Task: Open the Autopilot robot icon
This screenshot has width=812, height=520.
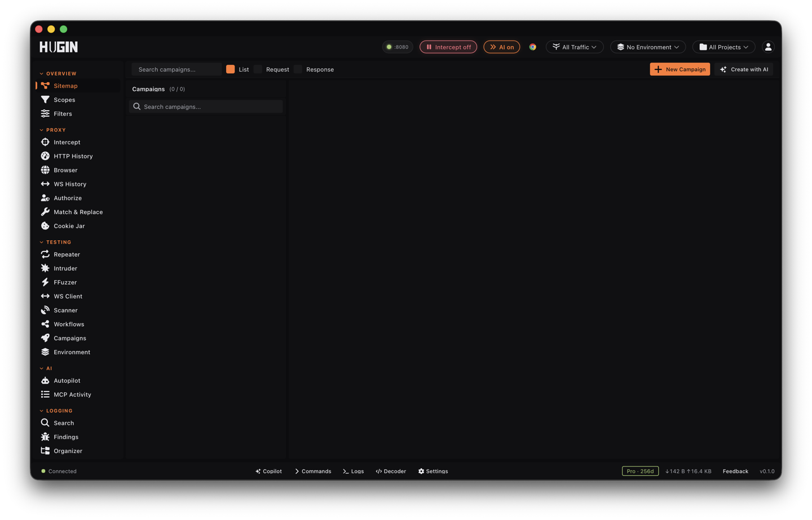Action: [45, 380]
